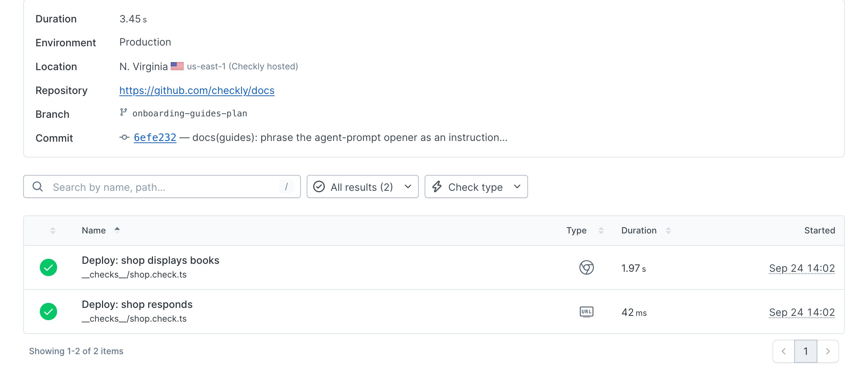Click the circled checkmark results icon
The image size is (868, 365).
coord(319,186)
